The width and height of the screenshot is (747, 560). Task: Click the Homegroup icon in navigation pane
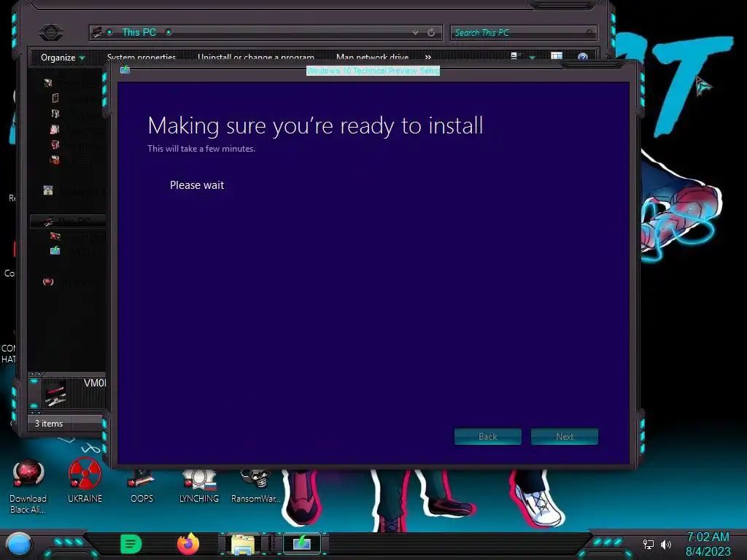pyautogui.click(x=48, y=190)
